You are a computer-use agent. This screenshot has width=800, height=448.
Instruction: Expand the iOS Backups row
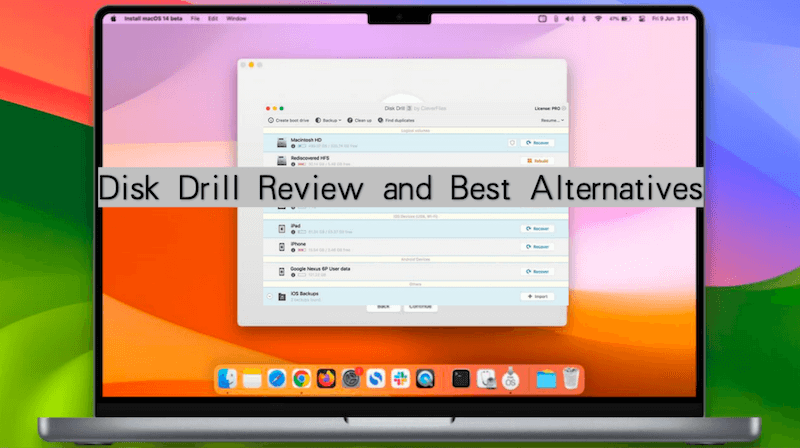(x=270, y=296)
